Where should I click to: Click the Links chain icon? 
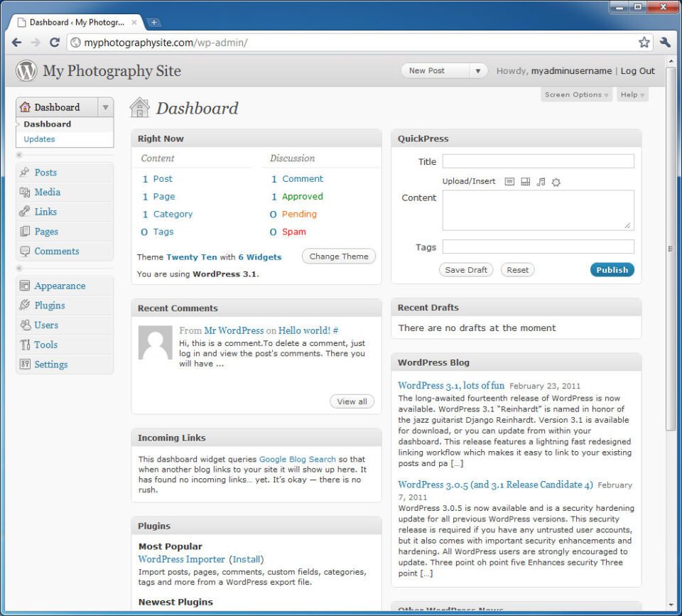[x=24, y=212]
